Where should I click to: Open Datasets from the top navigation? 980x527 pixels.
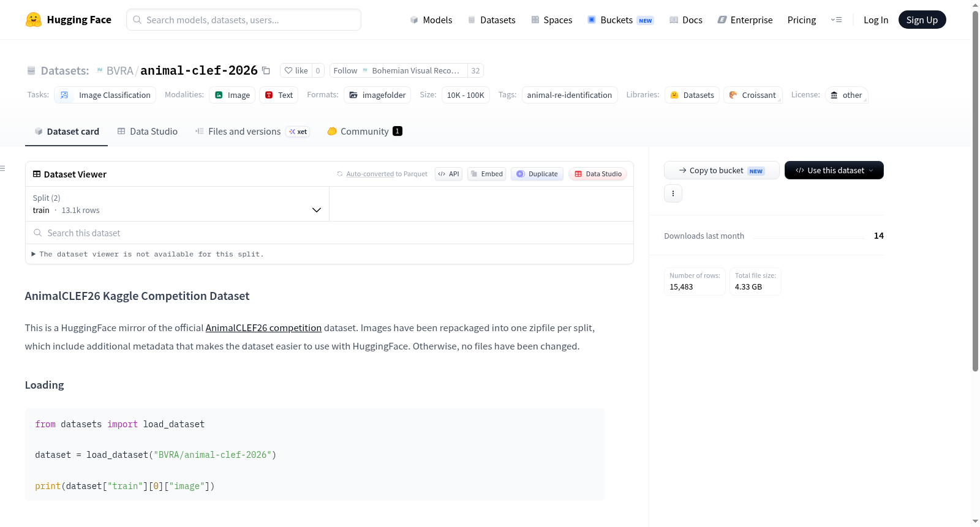click(491, 20)
